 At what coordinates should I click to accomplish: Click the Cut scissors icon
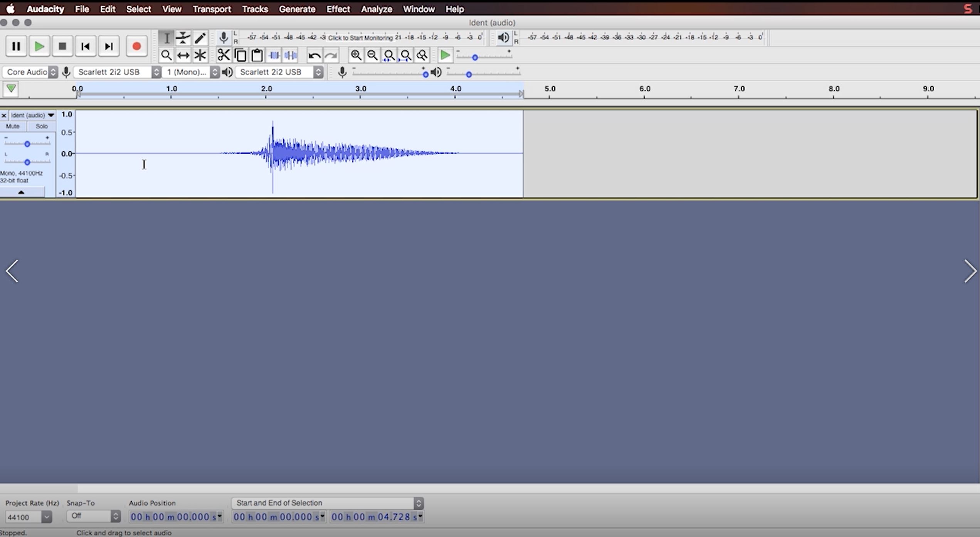click(224, 55)
